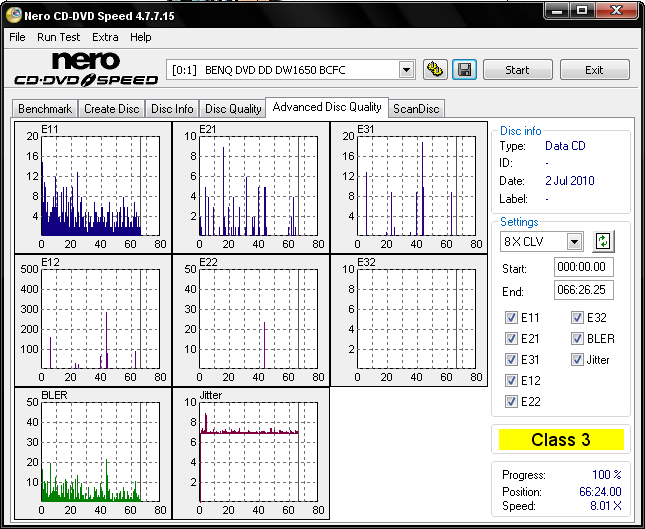This screenshot has height=529, width=645.
Task: Open the BENQ drive selection dropdown
Action: 406,70
